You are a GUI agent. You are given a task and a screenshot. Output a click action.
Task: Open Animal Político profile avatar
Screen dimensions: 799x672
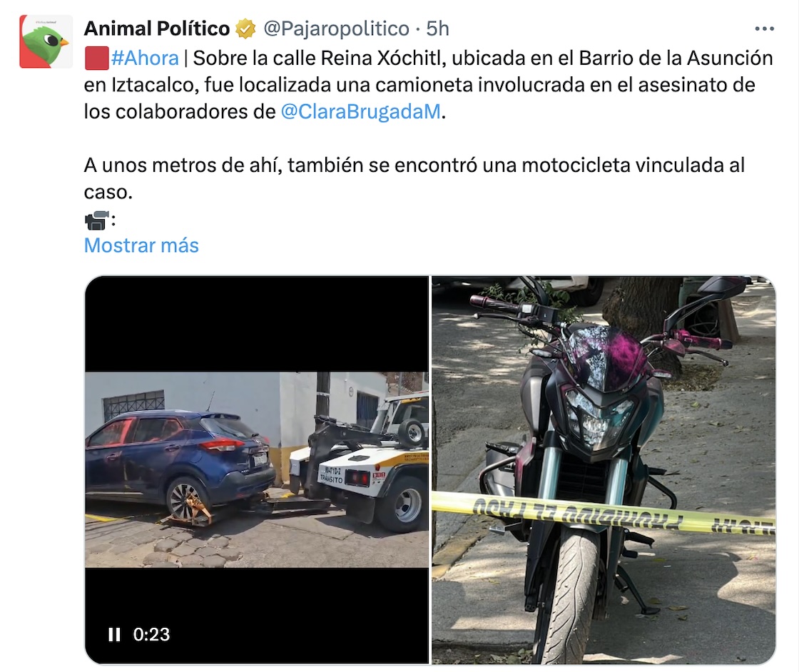[x=46, y=41]
